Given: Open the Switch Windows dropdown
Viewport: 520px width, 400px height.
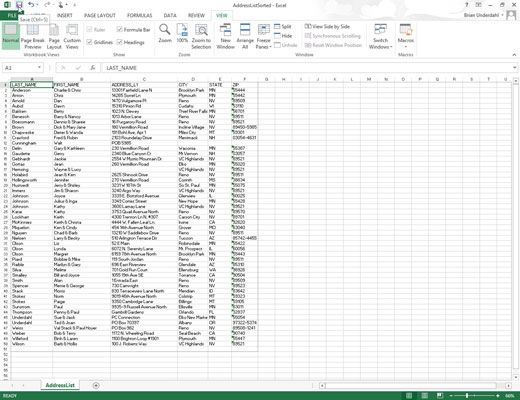Looking at the screenshot, I should 380,36.
